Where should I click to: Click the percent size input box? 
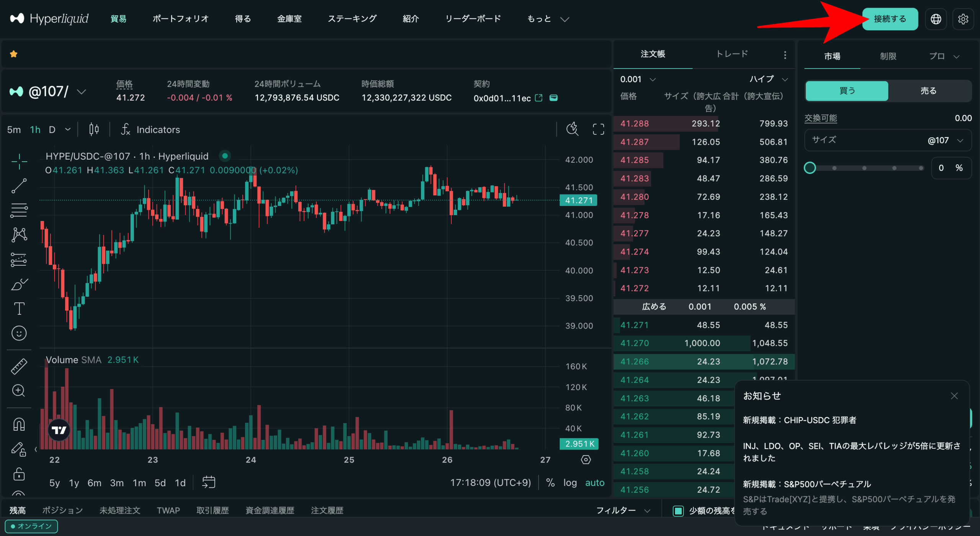click(x=951, y=168)
